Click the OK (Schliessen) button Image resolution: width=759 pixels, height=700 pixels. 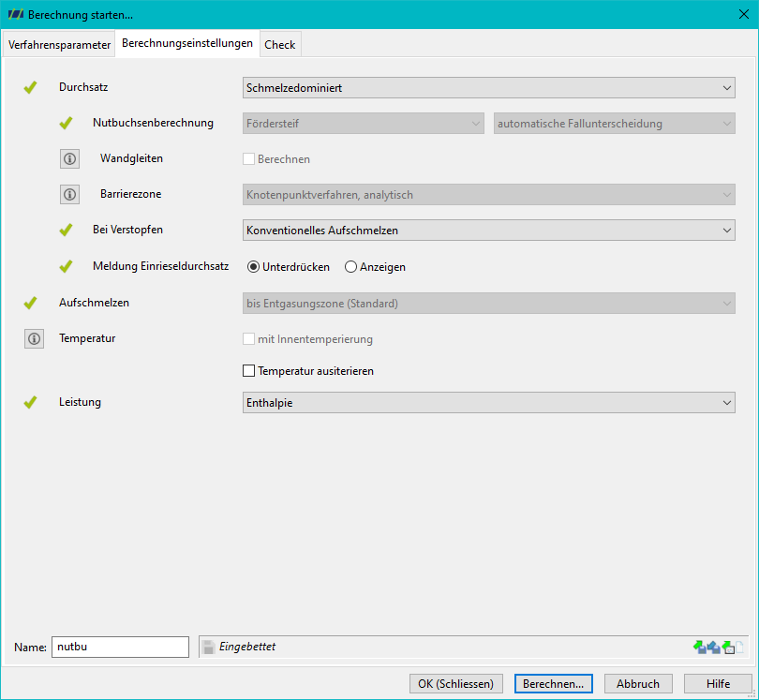(456, 683)
